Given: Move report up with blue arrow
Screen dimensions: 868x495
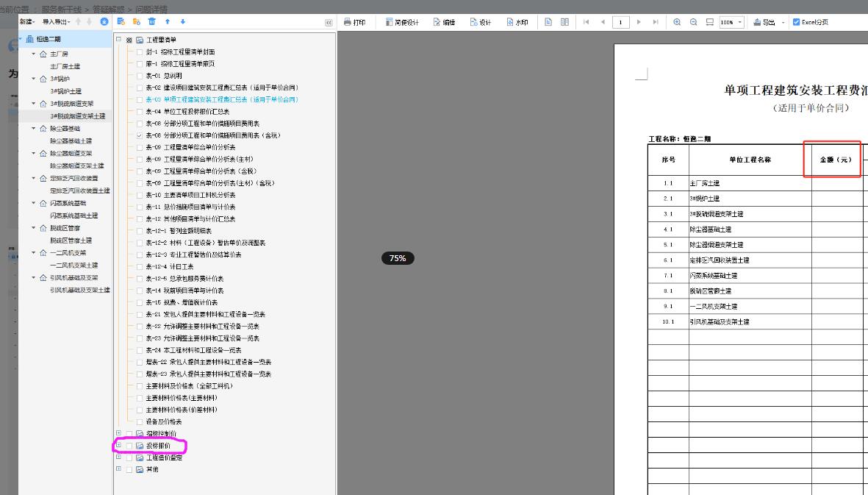Looking at the screenshot, I should tap(167, 21).
